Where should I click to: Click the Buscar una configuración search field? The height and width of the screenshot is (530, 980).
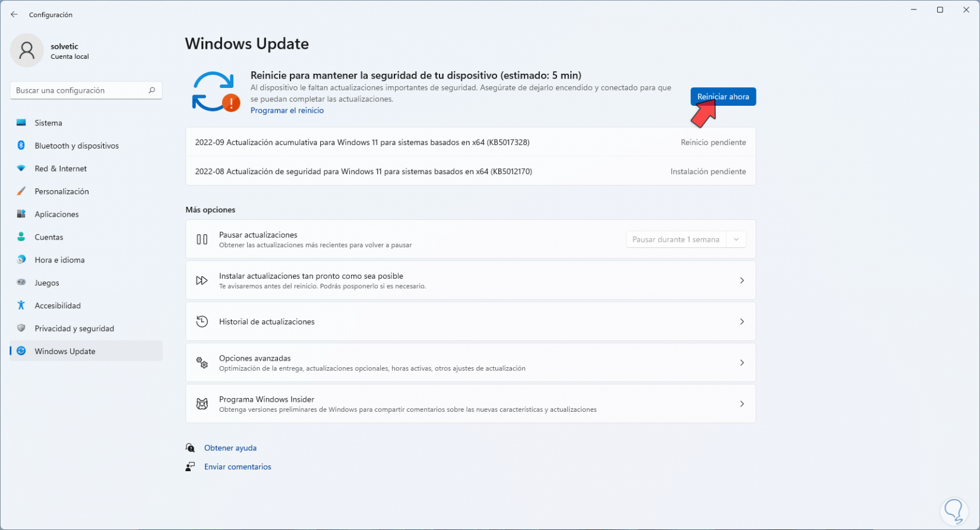(x=86, y=90)
